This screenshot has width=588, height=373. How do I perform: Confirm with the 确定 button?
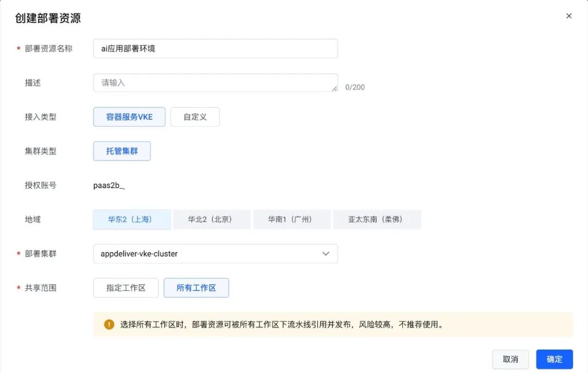(x=554, y=359)
